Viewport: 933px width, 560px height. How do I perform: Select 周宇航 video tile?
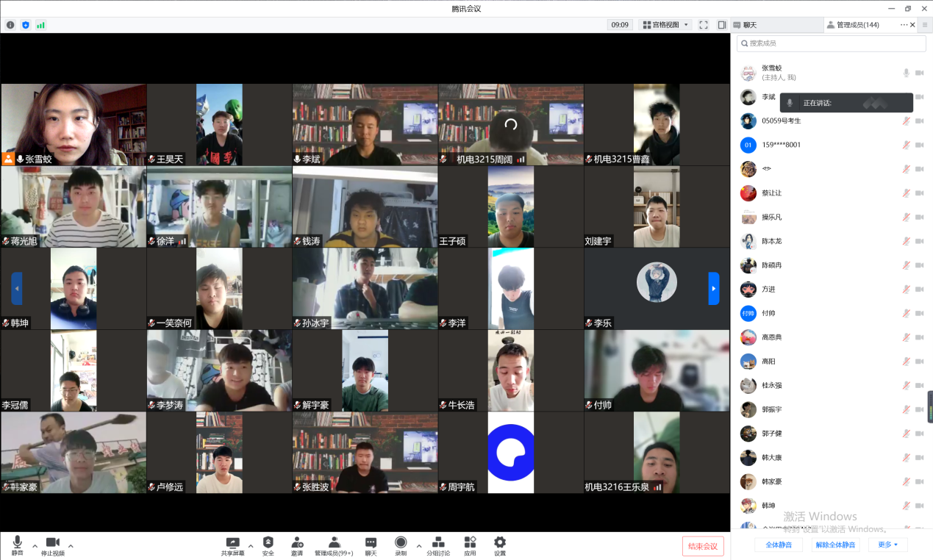click(511, 453)
